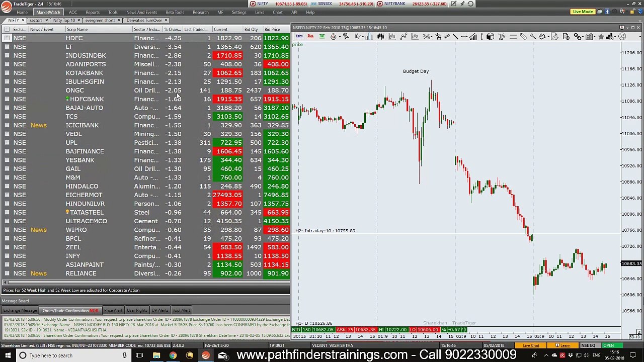
Task: Open dropdown arrow beside the scissors tool
Action: (x=432, y=37)
